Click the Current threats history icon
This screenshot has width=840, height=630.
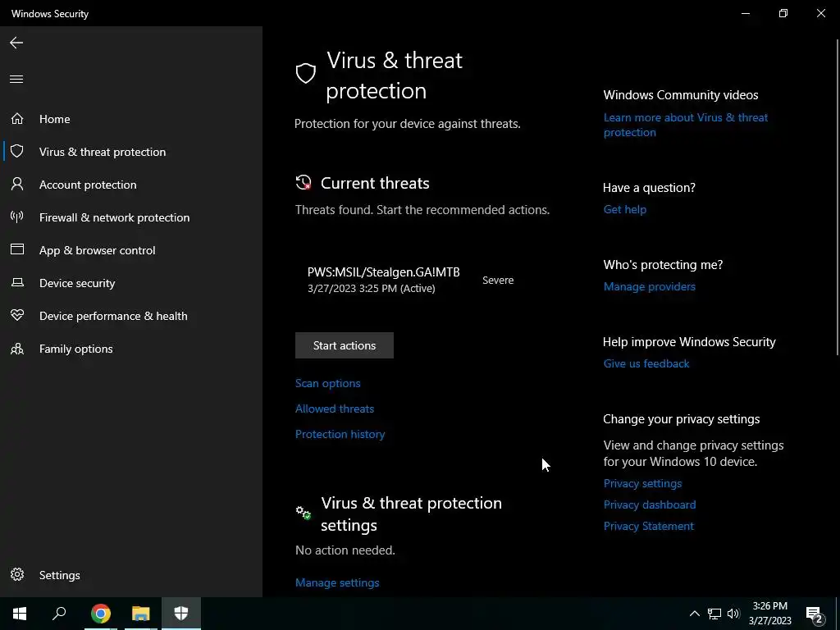click(304, 183)
